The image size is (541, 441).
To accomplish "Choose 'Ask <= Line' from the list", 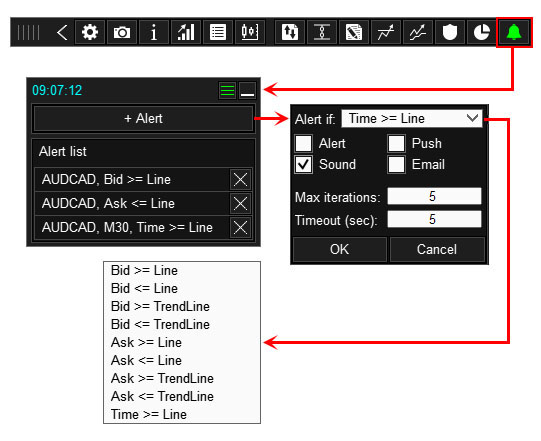I will pos(182,360).
